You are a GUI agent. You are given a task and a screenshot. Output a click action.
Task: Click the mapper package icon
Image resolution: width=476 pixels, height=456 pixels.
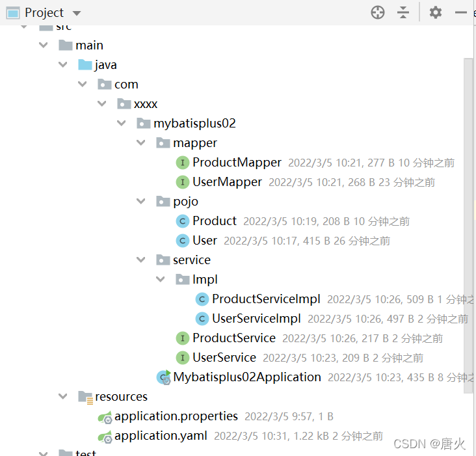click(x=163, y=142)
